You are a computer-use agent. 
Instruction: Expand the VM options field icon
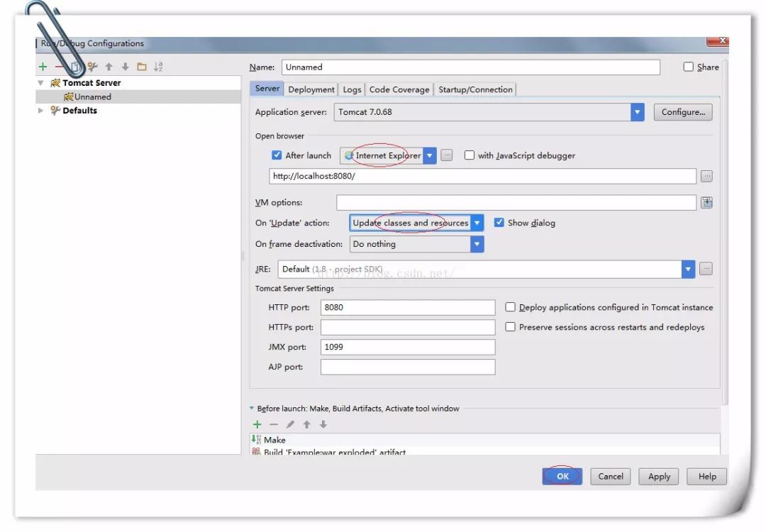tap(706, 203)
